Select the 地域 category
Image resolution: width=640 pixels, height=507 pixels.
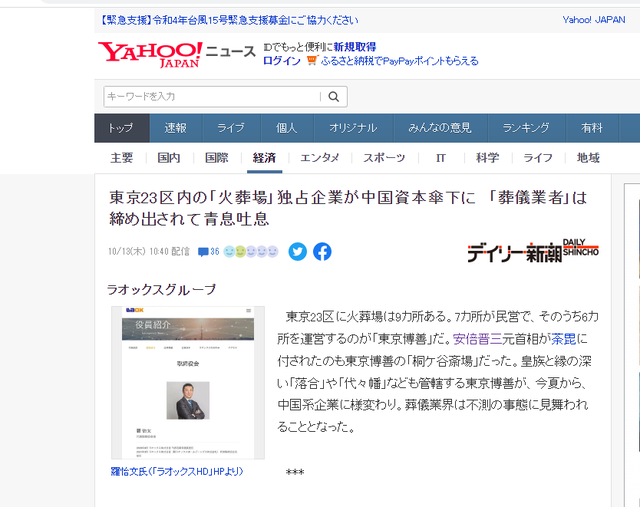(588, 158)
